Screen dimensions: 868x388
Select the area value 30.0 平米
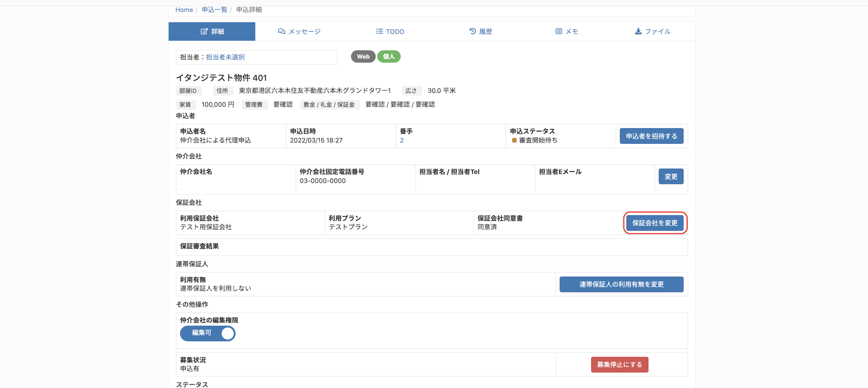coord(441,91)
